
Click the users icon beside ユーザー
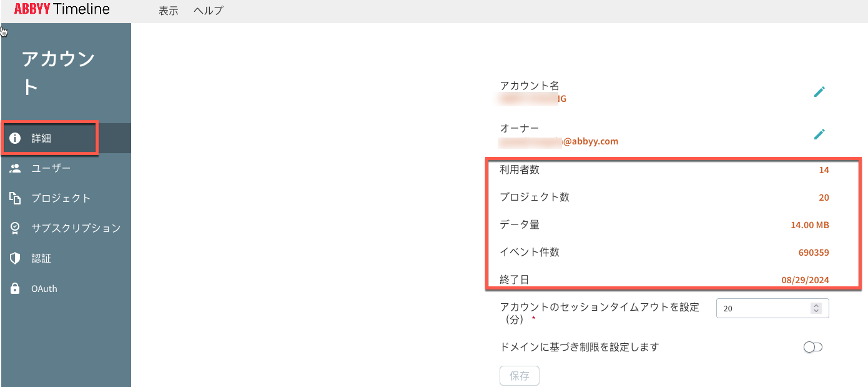(x=16, y=168)
